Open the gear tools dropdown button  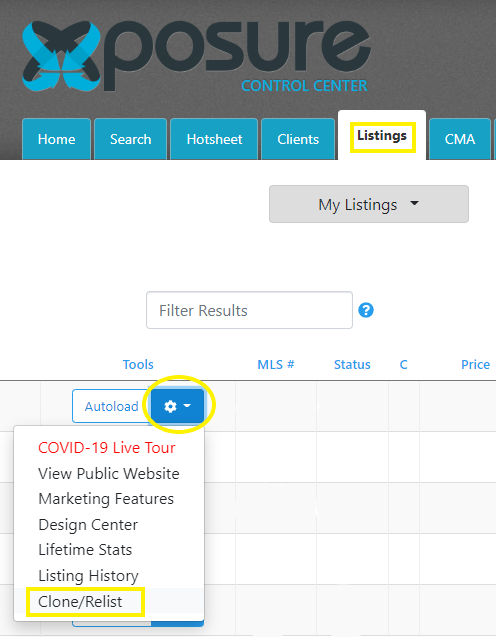pos(178,406)
